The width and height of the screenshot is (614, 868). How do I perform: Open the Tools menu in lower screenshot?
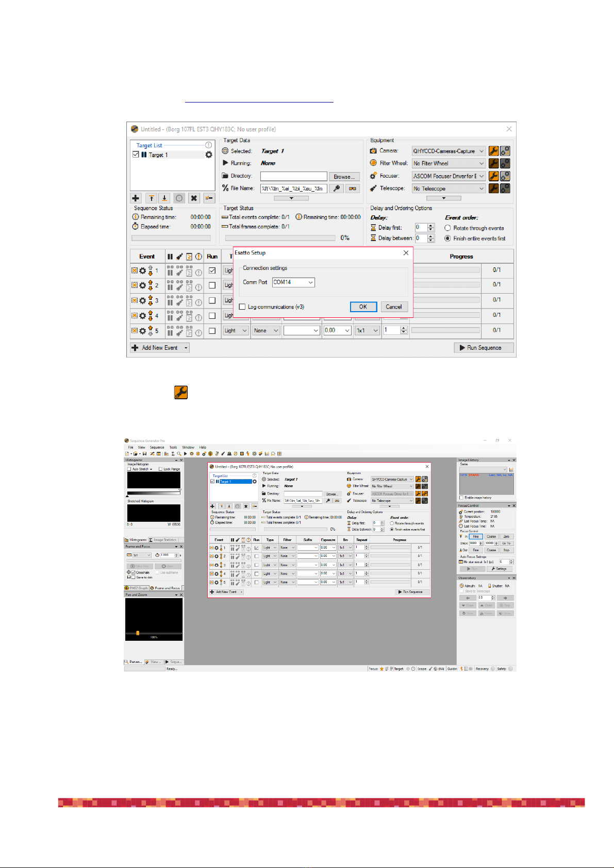point(173,448)
